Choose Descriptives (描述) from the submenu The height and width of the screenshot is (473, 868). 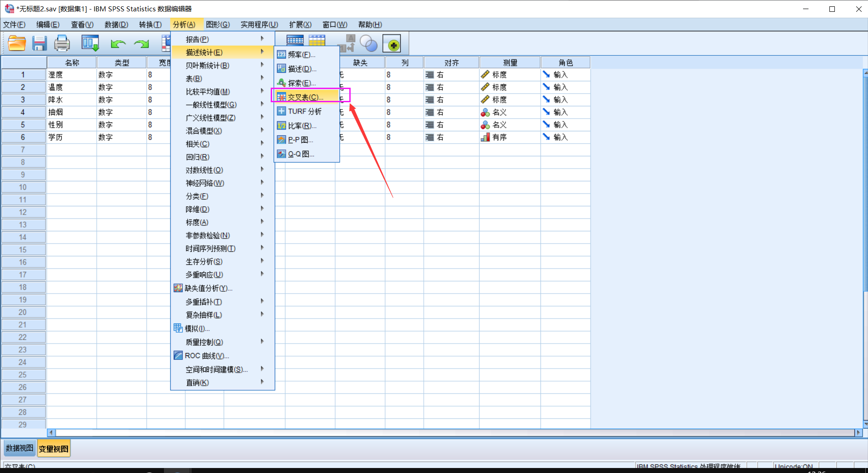[307, 69]
